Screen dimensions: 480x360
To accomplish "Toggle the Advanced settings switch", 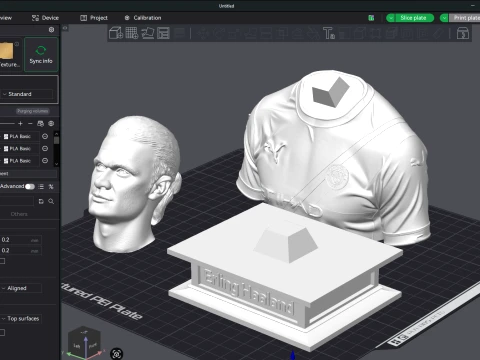I will pyautogui.click(x=30, y=187).
